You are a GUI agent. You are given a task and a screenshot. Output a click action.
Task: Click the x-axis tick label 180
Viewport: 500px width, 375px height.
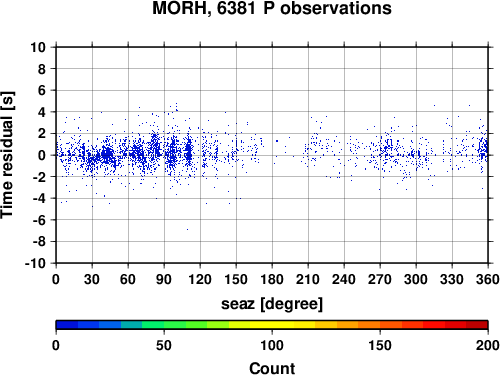272,279
